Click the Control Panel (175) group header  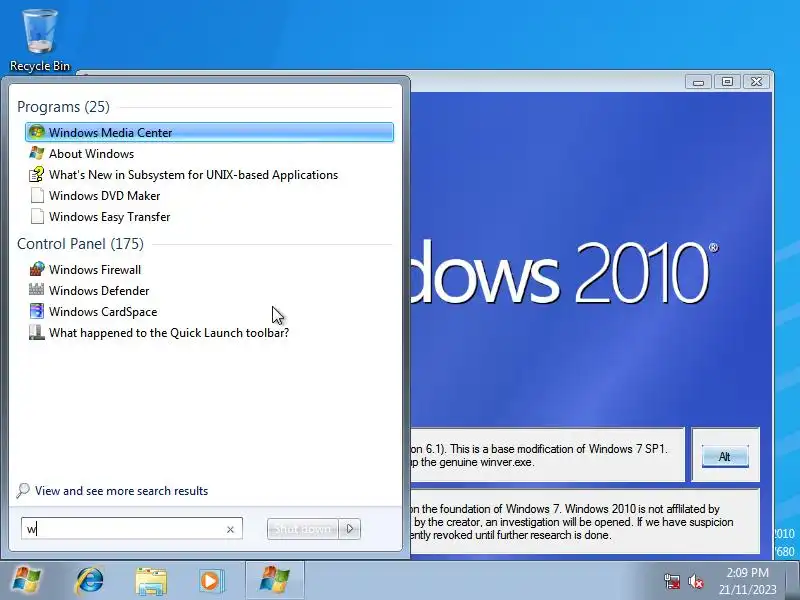click(x=81, y=244)
